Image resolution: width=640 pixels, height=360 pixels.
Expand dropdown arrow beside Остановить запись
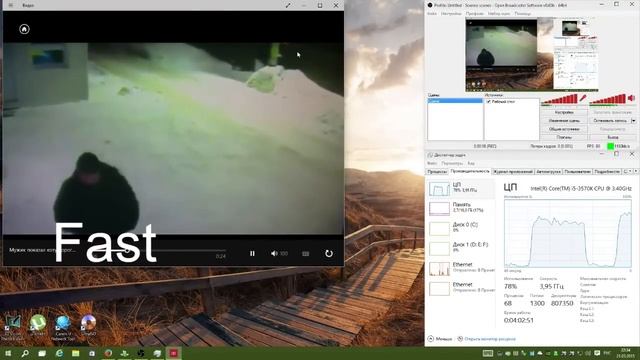pyautogui.click(x=633, y=121)
